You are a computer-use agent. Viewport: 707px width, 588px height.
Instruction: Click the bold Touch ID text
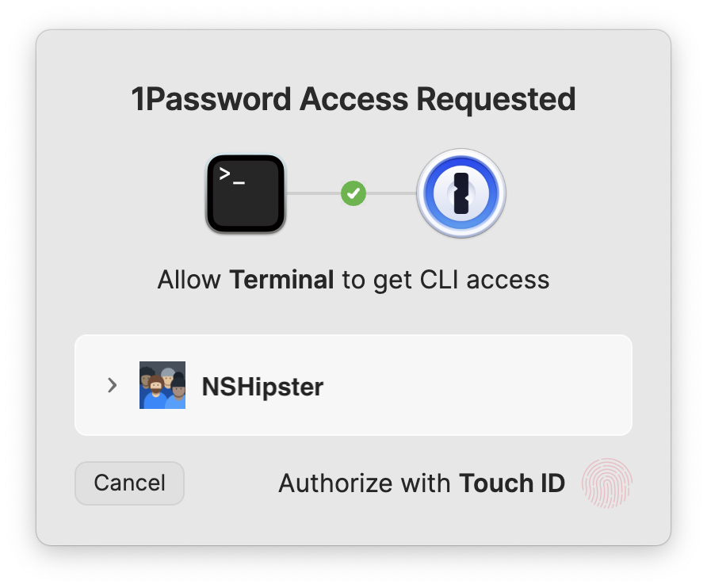[x=512, y=483]
